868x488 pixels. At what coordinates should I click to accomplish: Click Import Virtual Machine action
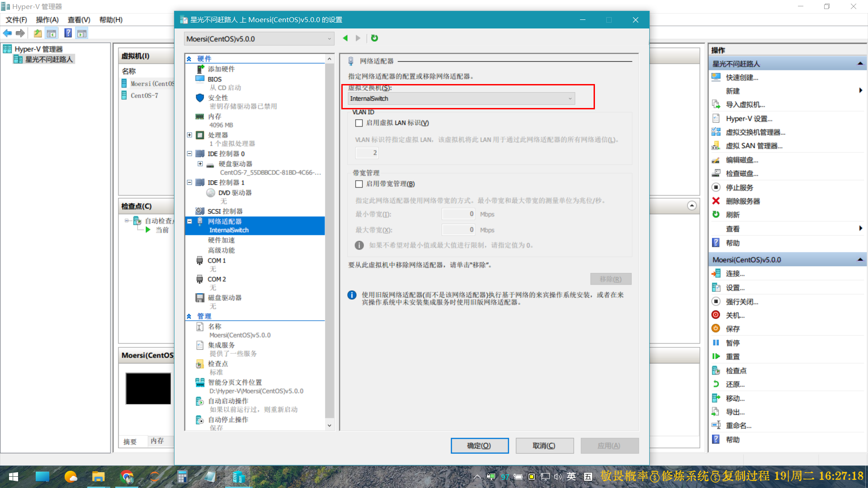tap(745, 104)
